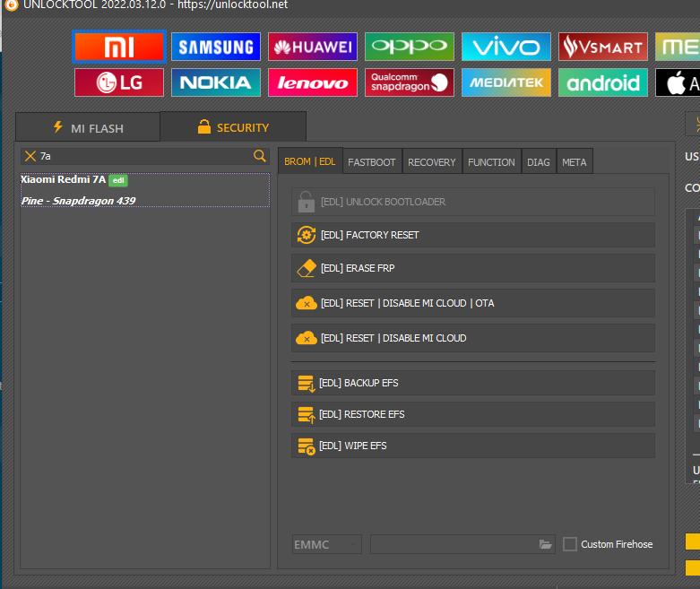The width and height of the screenshot is (700, 589).
Task: Run [EDL] FACTORY RESET
Action: point(473,235)
